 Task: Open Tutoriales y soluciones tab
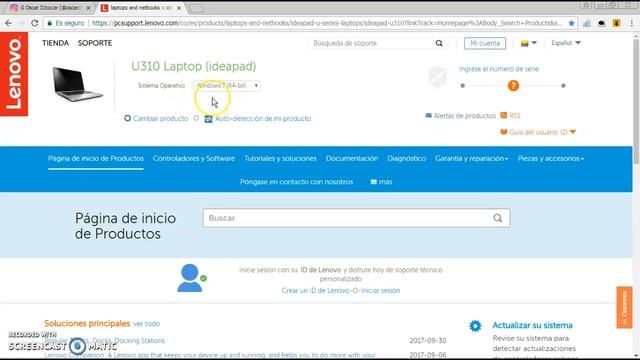click(280, 158)
